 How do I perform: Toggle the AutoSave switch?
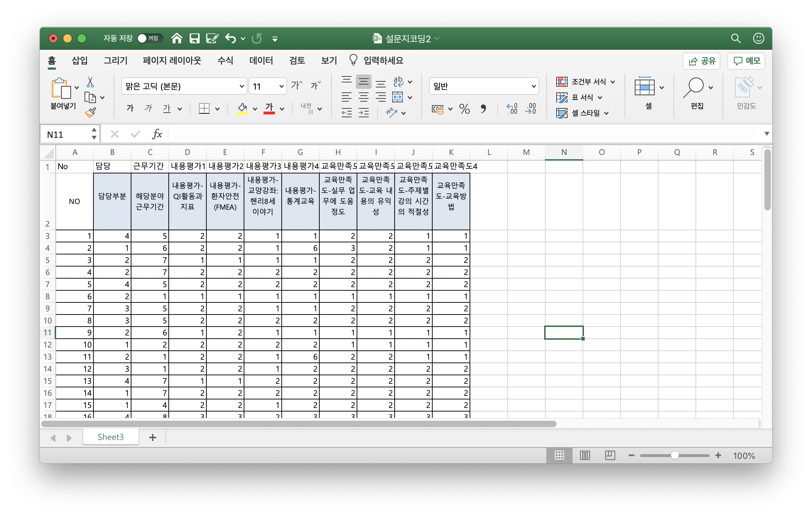[x=150, y=38]
